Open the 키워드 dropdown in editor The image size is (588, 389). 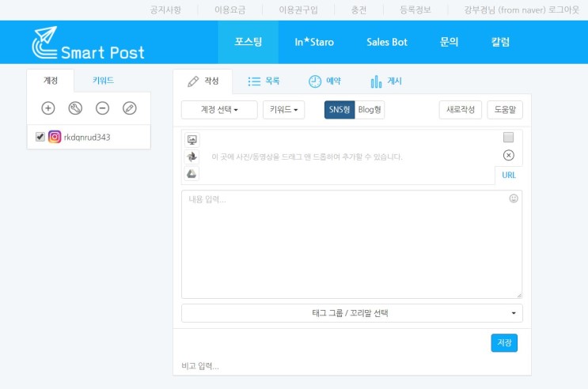(284, 110)
